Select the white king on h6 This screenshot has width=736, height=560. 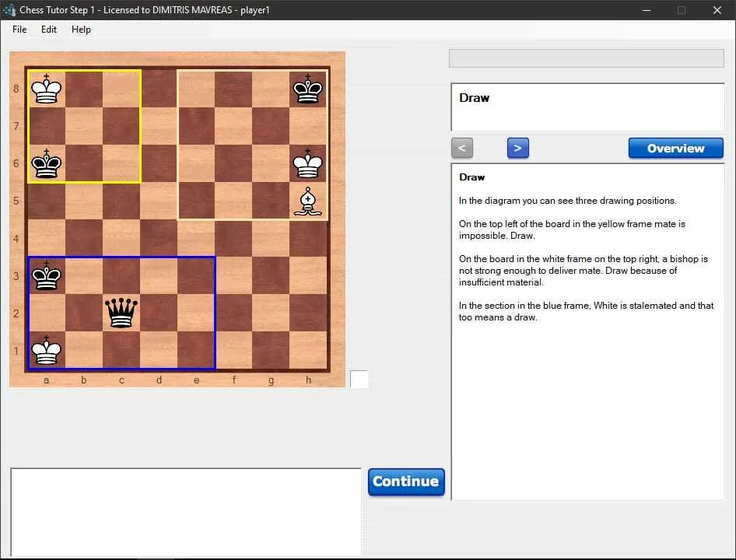(308, 163)
